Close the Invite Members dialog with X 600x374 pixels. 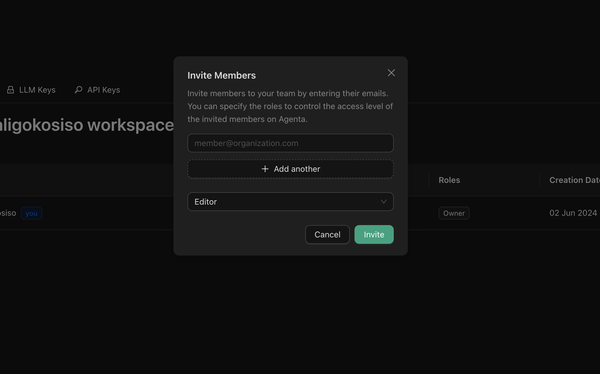click(x=391, y=73)
